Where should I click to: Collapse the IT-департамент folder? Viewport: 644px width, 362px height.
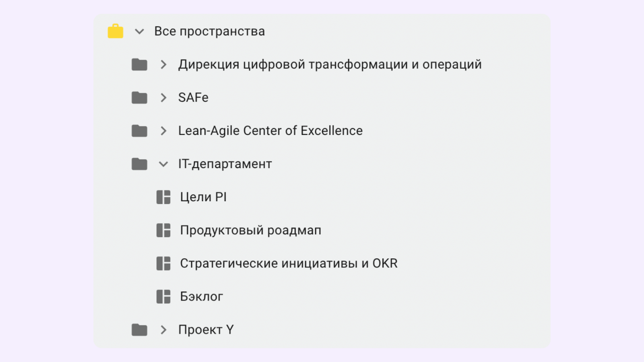pyautogui.click(x=163, y=164)
